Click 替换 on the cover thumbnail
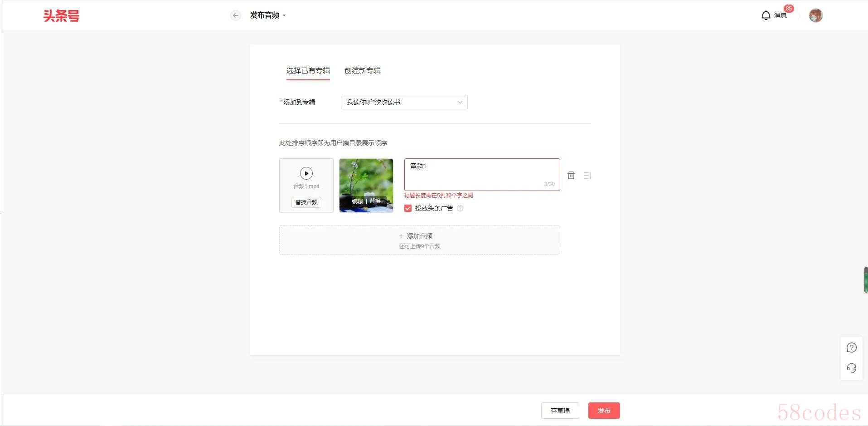868x426 pixels. [x=375, y=201]
